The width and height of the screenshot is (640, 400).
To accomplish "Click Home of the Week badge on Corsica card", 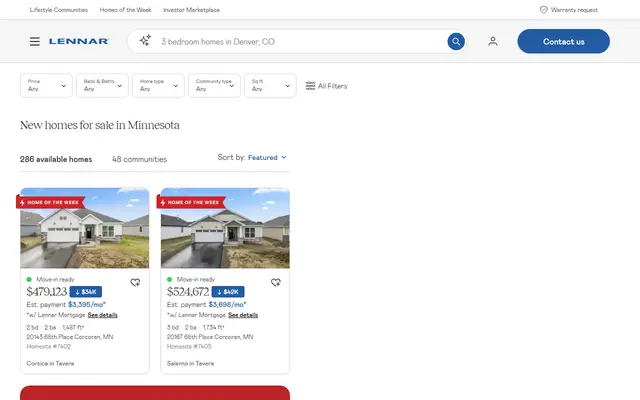I will (51, 202).
